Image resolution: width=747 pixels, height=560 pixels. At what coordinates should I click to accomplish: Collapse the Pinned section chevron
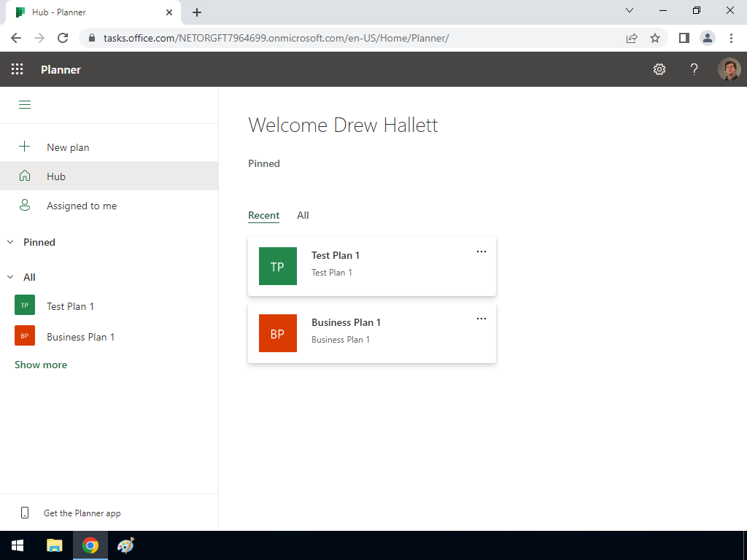click(x=10, y=242)
